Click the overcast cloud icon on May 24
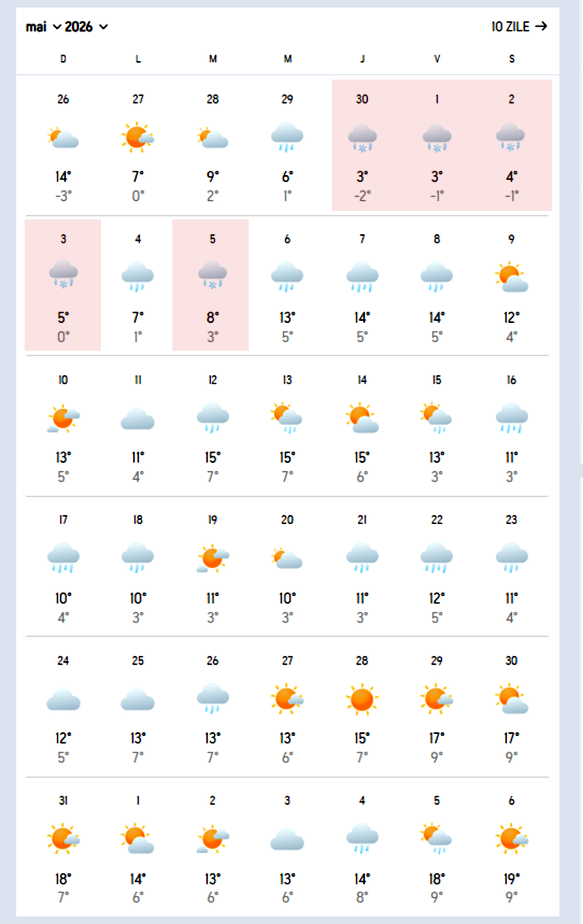 (x=63, y=699)
